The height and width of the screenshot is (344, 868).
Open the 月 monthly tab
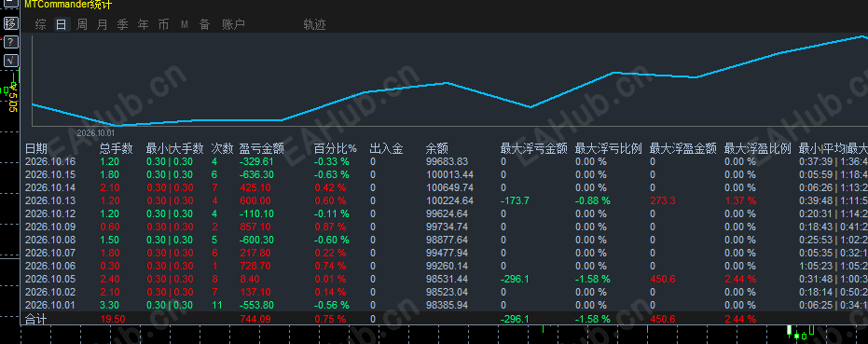tap(102, 24)
